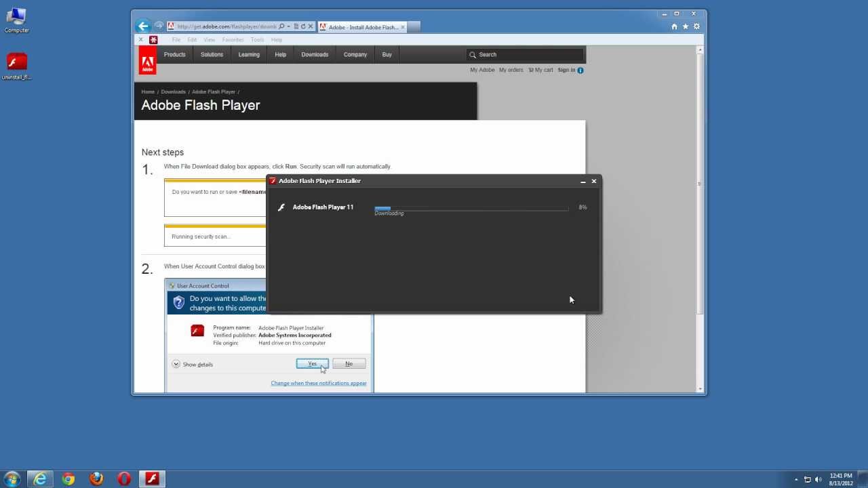Click the Stop icon in address bar
The height and width of the screenshot is (488, 868).
tap(311, 26)
